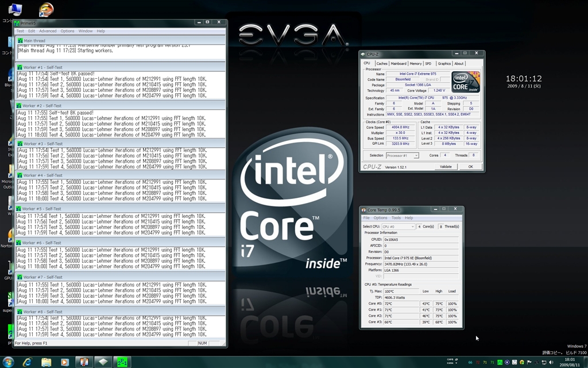Image resolution: width=588 pixels, height=368 pixels.
Task: Click the NUM indicator in Prime95 status bar
Action: tap(203, 343)
